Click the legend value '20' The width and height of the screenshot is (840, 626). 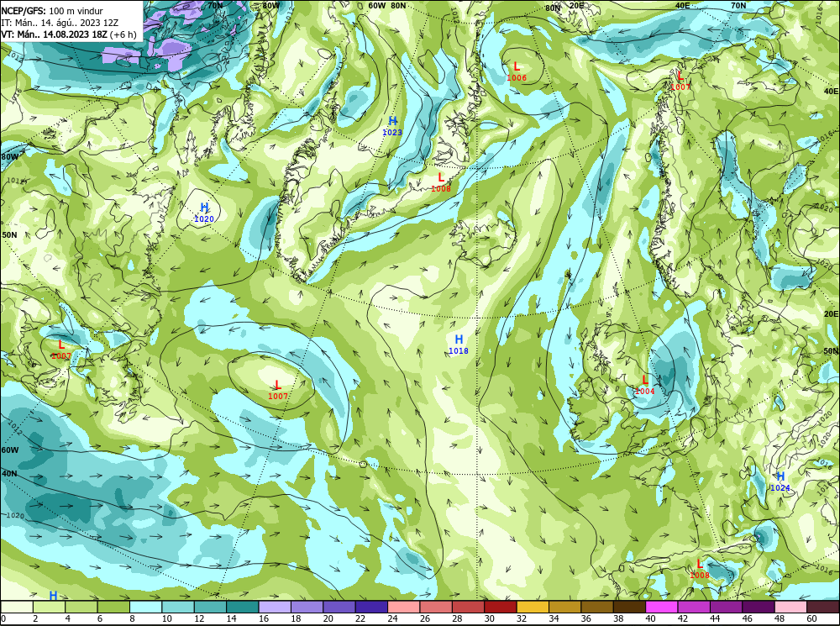click(328, 618)
